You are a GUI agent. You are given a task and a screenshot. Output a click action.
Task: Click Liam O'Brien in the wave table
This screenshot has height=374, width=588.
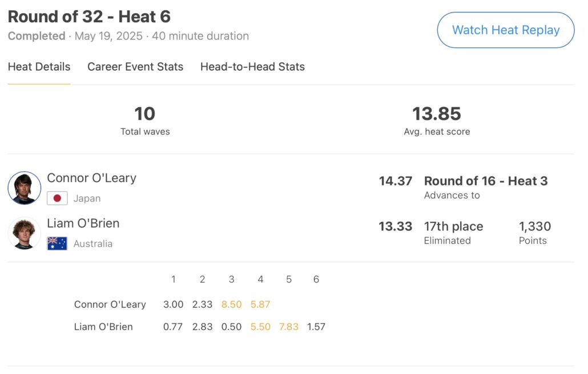point(103,327)
